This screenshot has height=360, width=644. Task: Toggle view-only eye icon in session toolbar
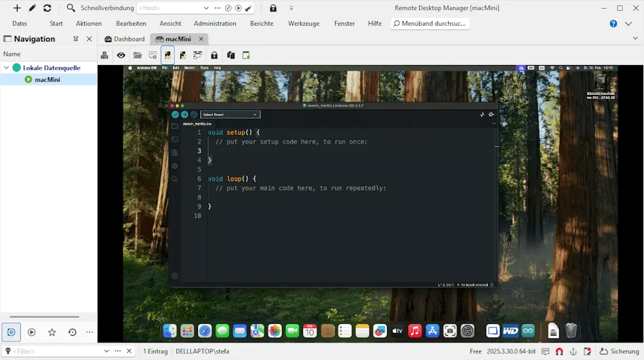coord(121,56)
